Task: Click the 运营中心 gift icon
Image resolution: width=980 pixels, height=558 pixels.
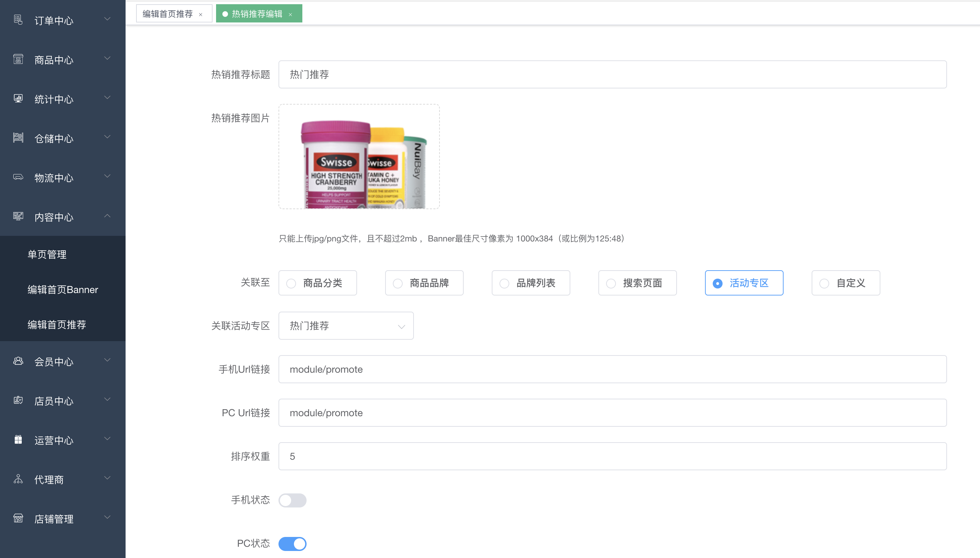Action: coord(18,440)
